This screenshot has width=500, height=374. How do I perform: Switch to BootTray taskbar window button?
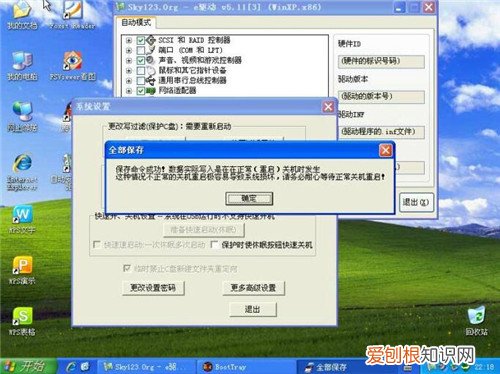click(246, 367)
